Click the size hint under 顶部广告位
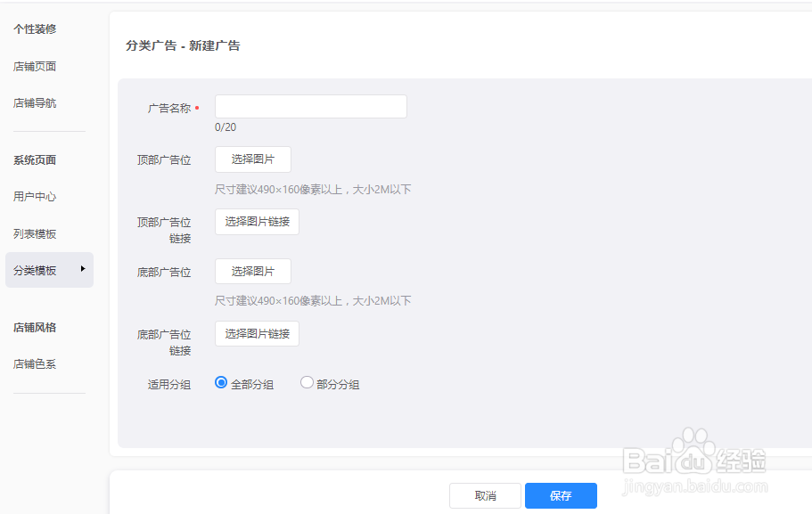 click(313, 190)
